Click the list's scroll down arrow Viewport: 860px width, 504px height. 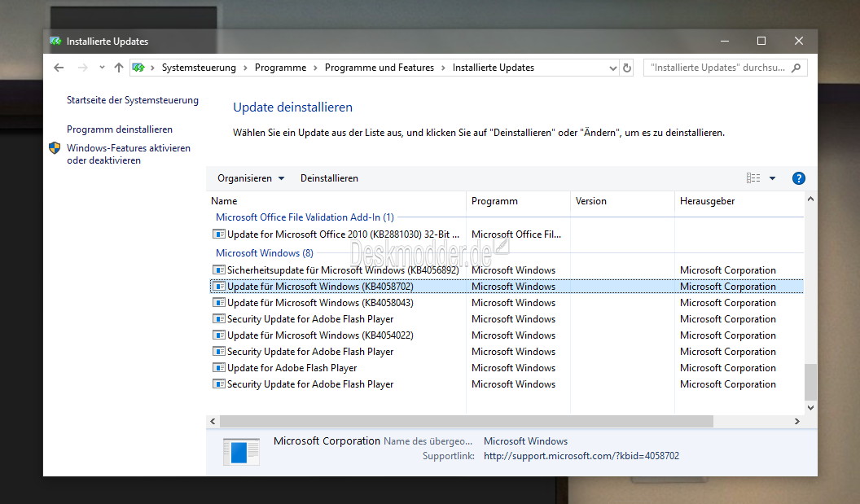810,407
